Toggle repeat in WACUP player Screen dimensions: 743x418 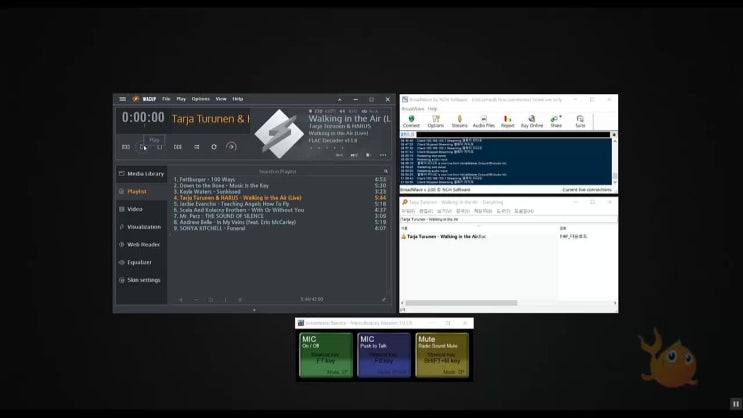tap(214, 147)
